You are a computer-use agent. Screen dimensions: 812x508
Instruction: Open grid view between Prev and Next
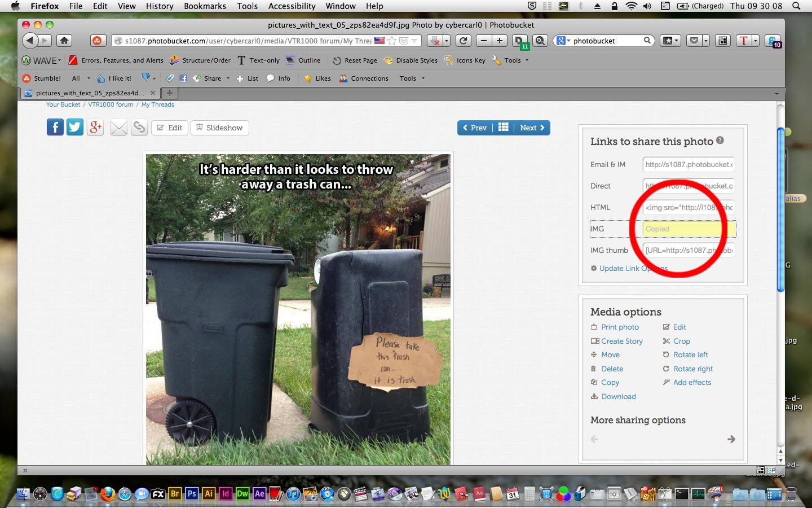pos(504,128)
